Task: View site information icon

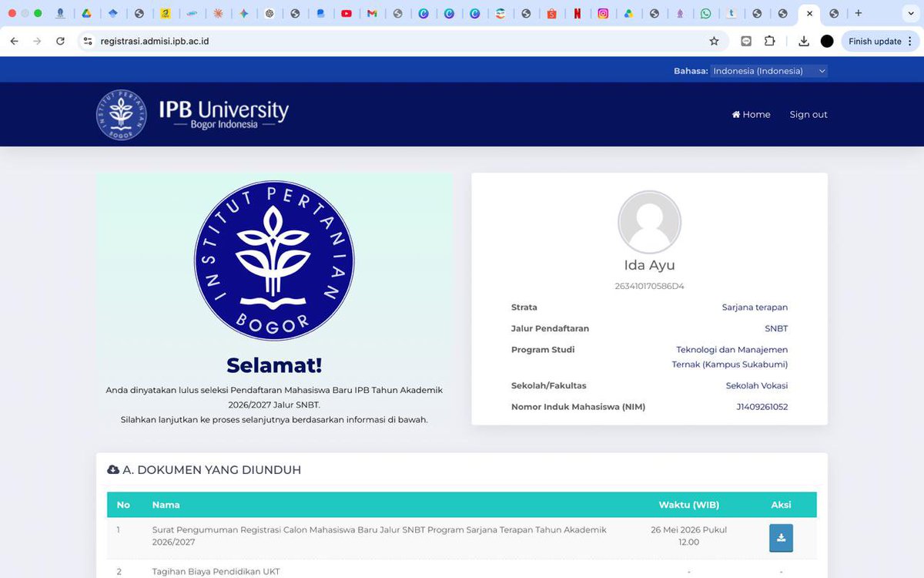Action: click(88, 41)
